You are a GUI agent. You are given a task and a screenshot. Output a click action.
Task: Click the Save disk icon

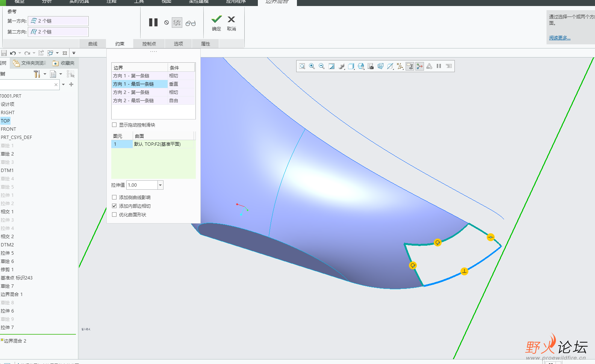click(x=4, y=53)
